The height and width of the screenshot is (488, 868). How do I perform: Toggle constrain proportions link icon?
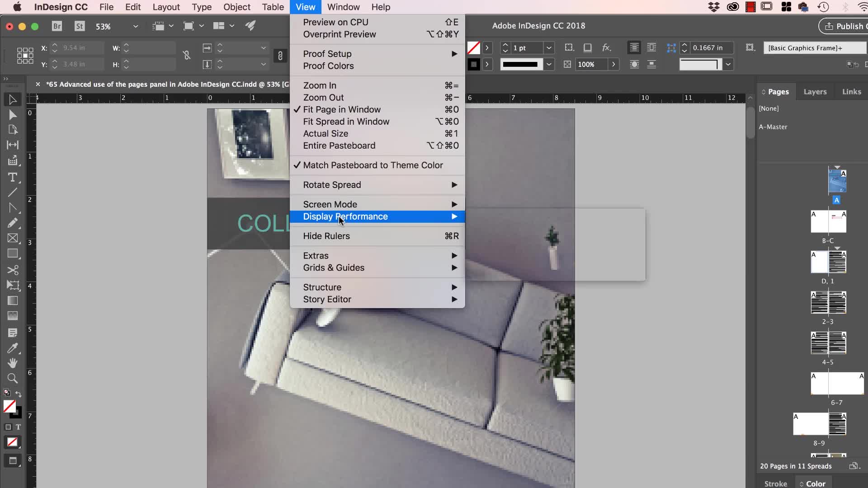(x=186, y=56)
